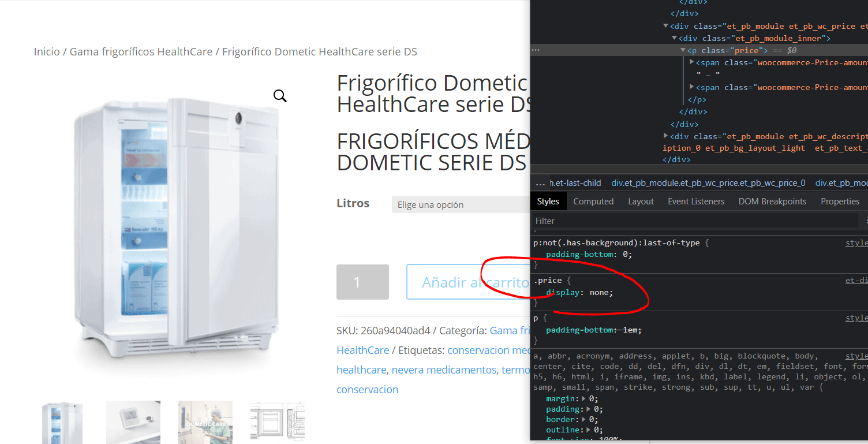The height and width of the screenshot is (444, 868).
Task: Click the magnifier zoom icon on product image
Action: tap(280, 96)
